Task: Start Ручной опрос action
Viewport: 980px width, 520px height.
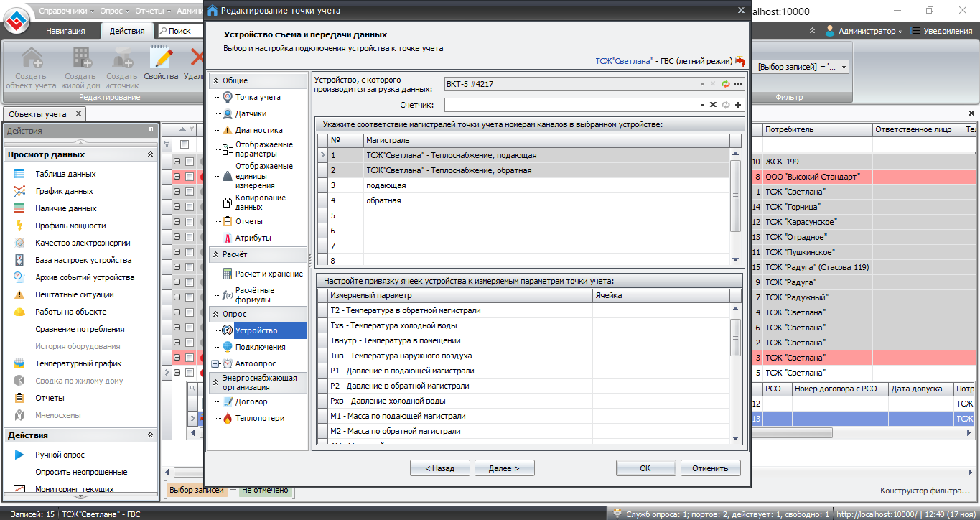Action: tap(60, 455)
